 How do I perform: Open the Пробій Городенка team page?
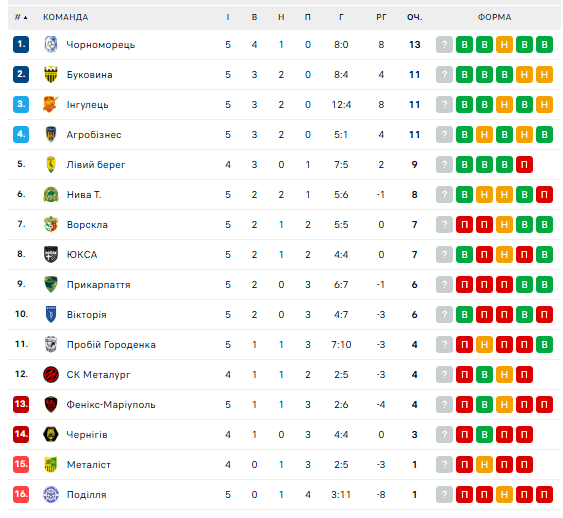111,345
